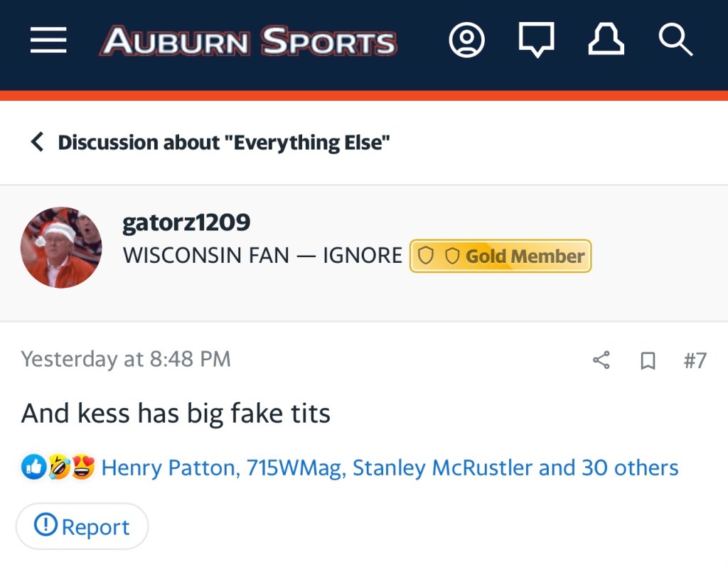This screenshot has height=567, width=728.
Task: Click the thumbs-up like reaction icon
Action: pyautogui.click(x=33, y=468)
